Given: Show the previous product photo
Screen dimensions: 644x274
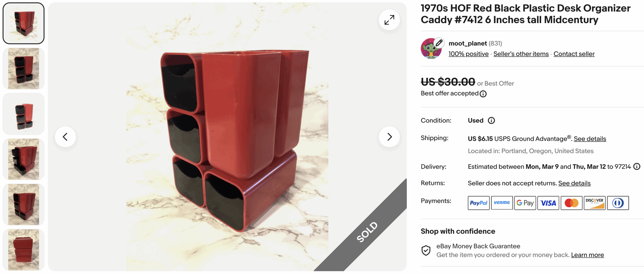Looking at the screenshot, I should (65, 137).
